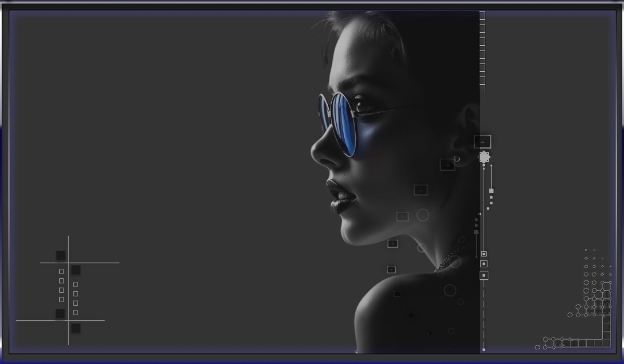Click the starburst shape on the vertical line
Viewport: 624px width, 364px height.
[x=484, y=157]
